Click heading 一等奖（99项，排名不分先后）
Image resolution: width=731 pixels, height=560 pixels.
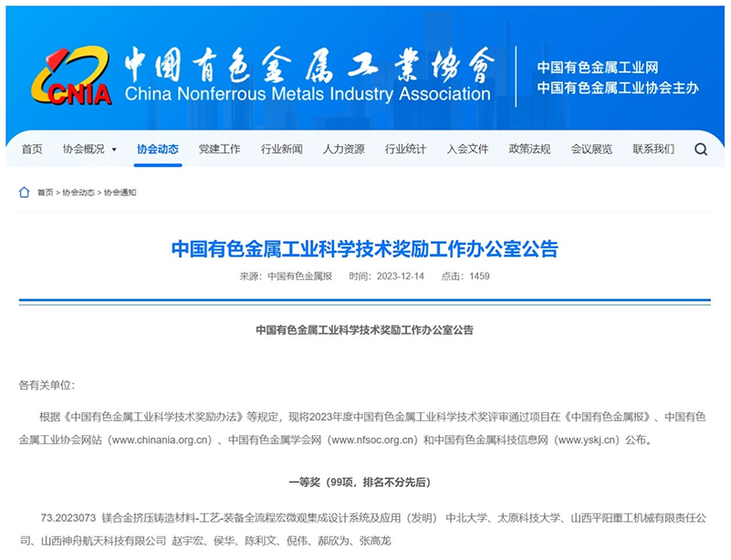(x=360, y=482)
